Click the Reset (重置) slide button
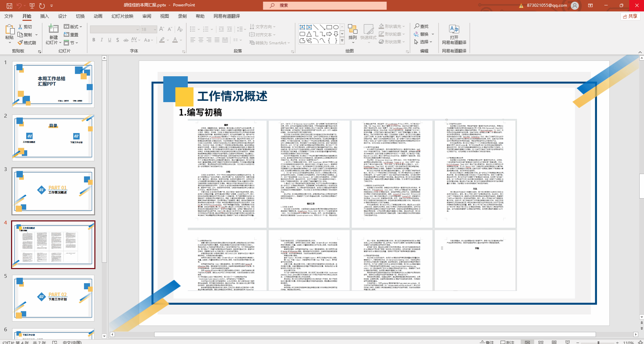This screenshot has height=344, width=644. point(71,35)
